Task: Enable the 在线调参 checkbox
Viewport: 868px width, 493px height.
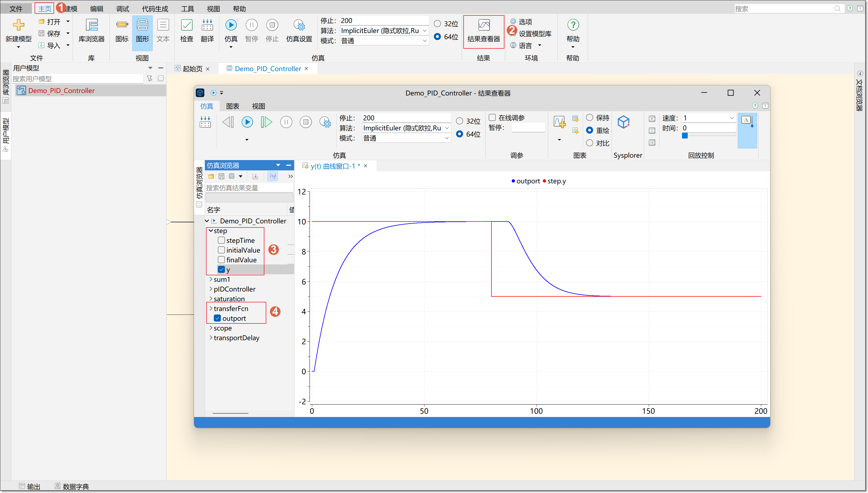Action: tap(492, 117)
